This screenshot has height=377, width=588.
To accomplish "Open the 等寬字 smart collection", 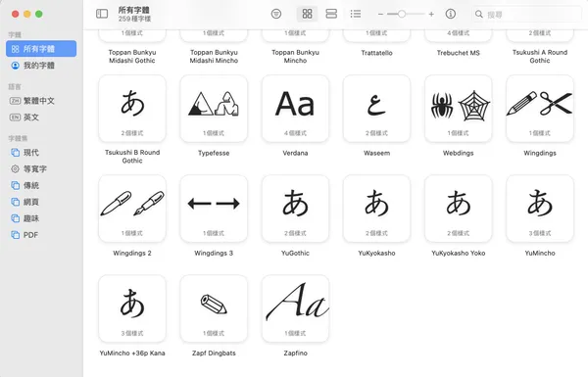I will point(41,168).
